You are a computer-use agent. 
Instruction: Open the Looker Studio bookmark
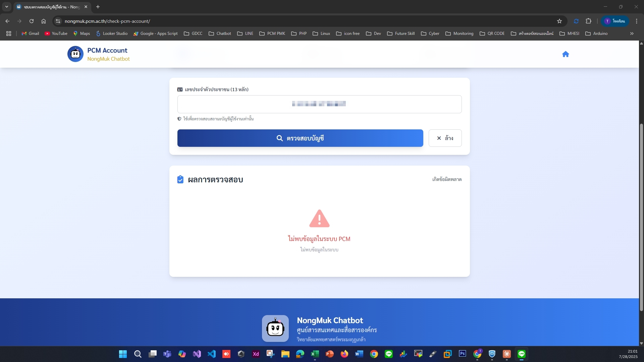pos(112,34)
